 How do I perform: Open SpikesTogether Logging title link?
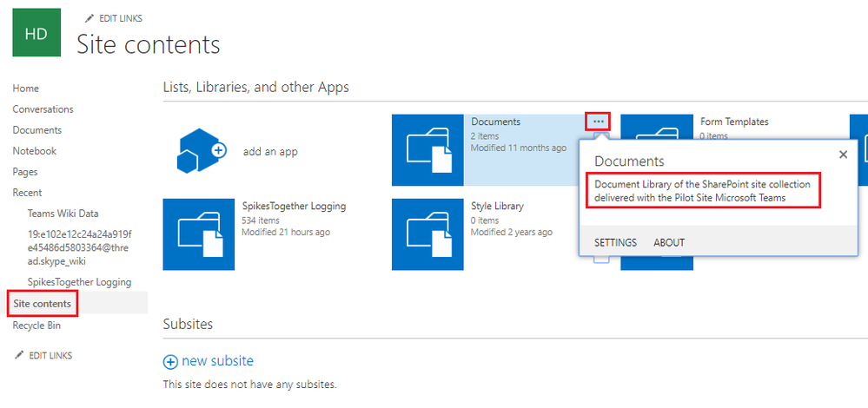pos(294,207)
